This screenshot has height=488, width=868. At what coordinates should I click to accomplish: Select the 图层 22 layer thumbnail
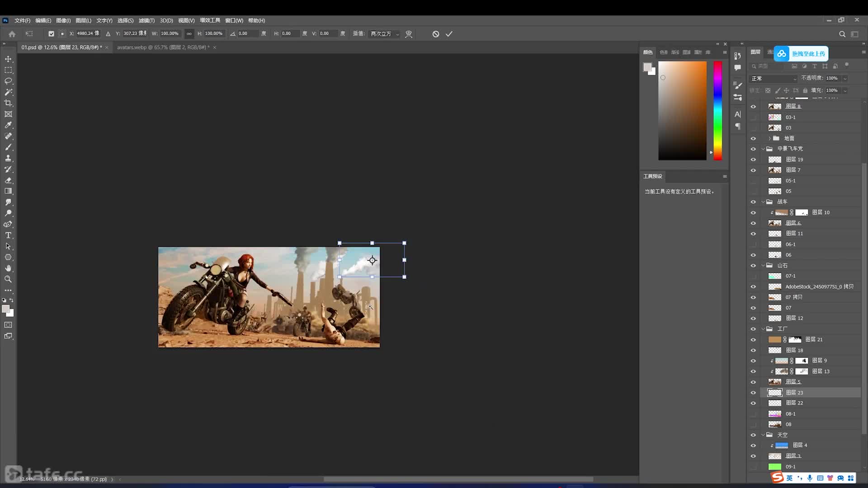pyautogui.click(x=775, y=403)
